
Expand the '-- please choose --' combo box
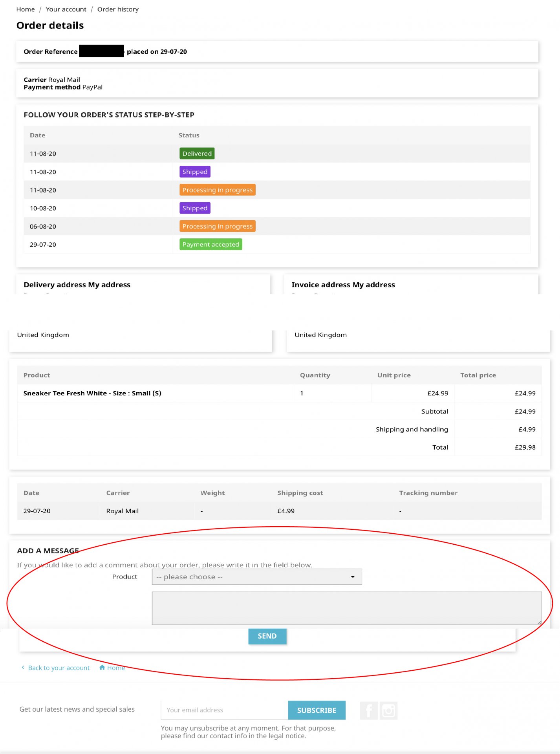(257, 577)
